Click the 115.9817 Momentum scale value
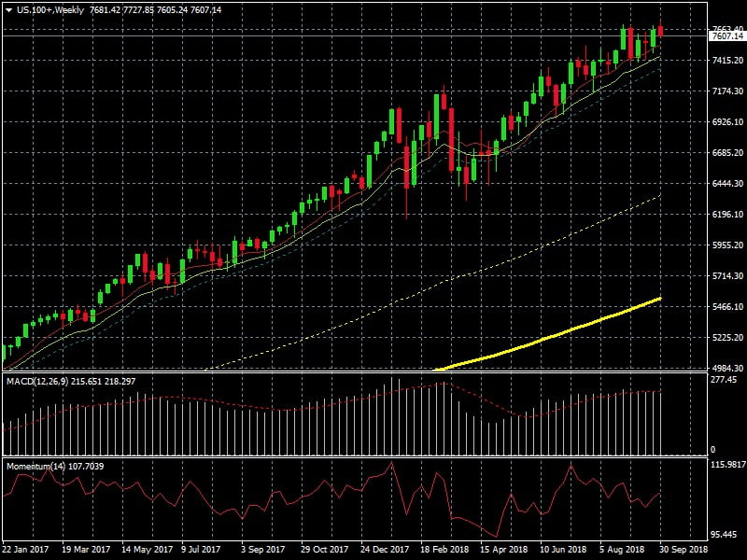The width and height of the screenshot is (747, 560). [x=726, y=464]
